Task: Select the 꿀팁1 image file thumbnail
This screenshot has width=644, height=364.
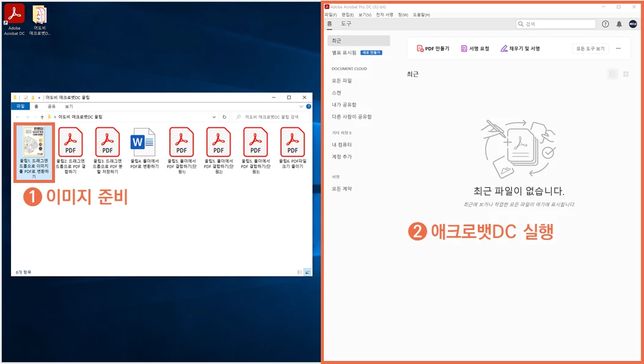Action: coord(34,152)
